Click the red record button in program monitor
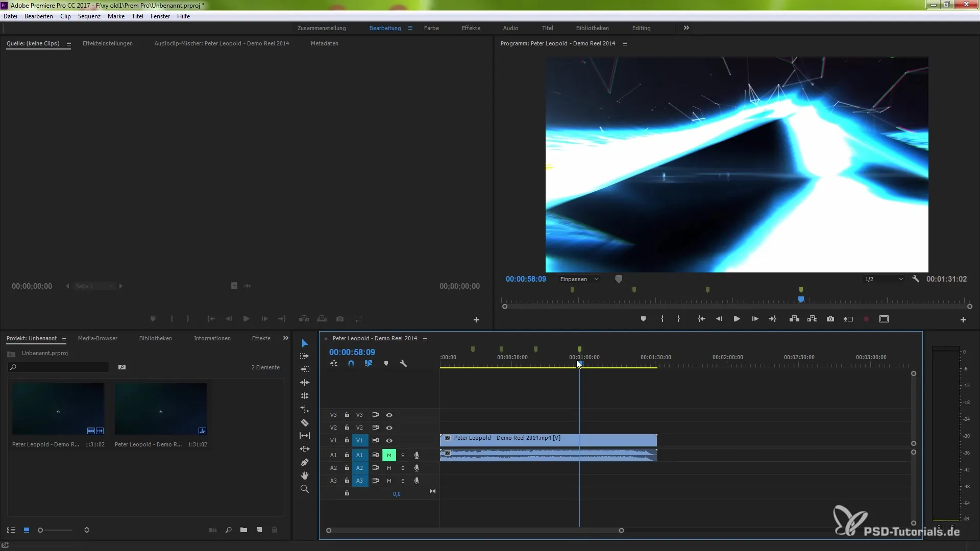Image resolution: width=980 pixels, height=551 pixels. (x=866, y=319)
